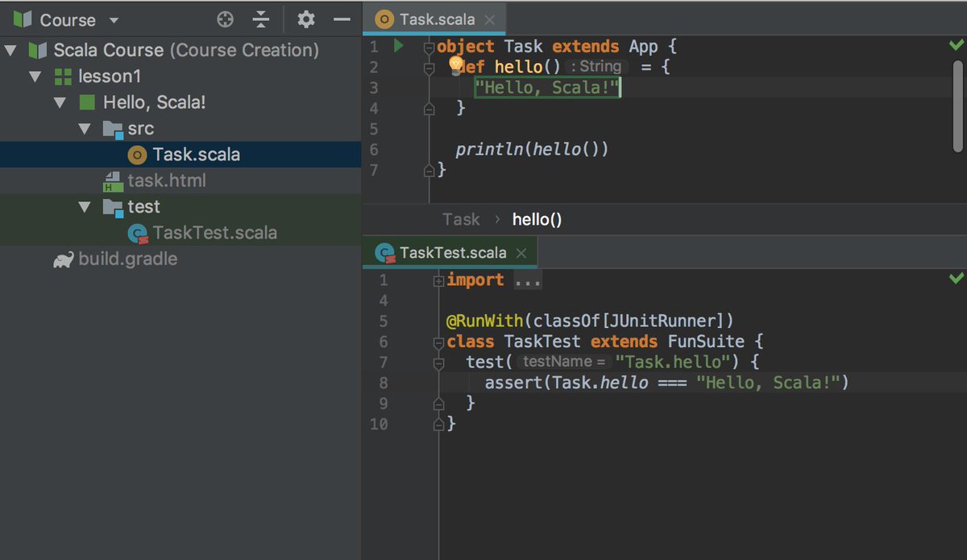Click the Task.scala editor vertical scrollbar
The image size is (967, 560).
coord(957,106)
